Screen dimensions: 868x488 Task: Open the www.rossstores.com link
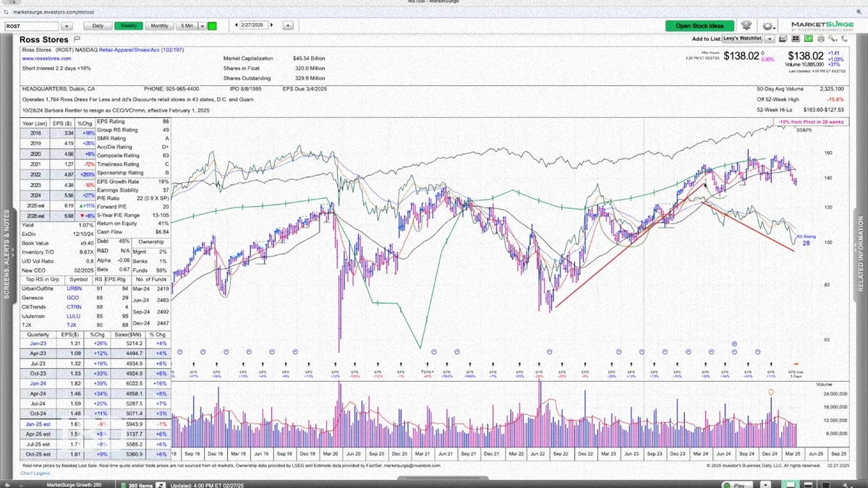tap(46, 59)
